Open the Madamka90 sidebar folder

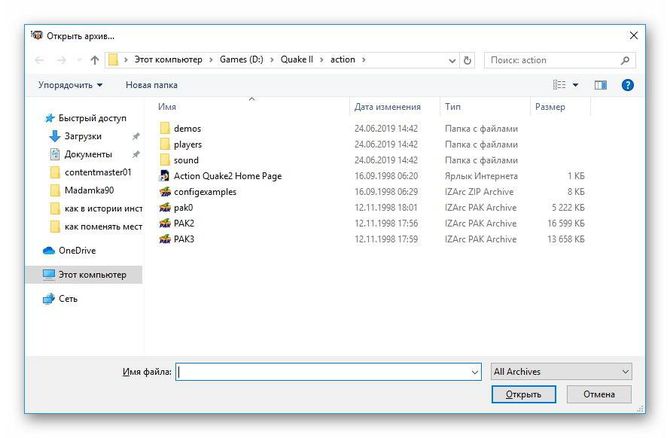(x=89, y=190)
